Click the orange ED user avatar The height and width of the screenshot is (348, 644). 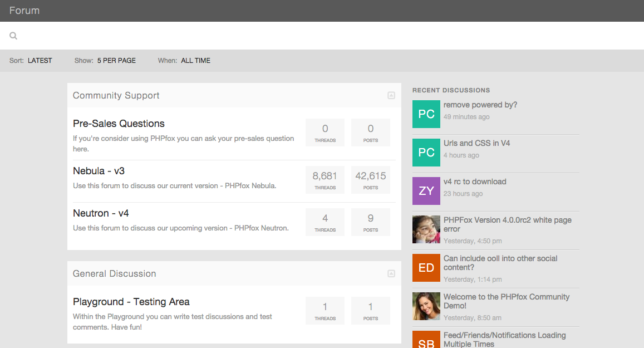point(426,268)
